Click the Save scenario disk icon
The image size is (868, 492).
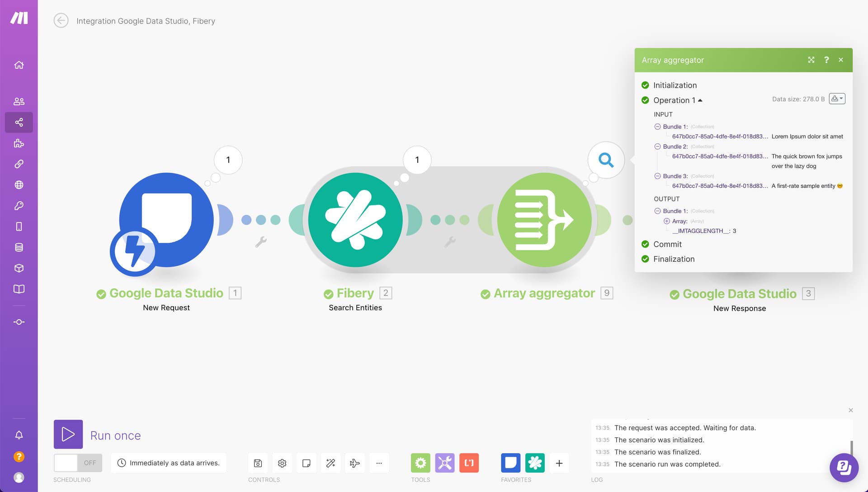[x=258, y=463]
